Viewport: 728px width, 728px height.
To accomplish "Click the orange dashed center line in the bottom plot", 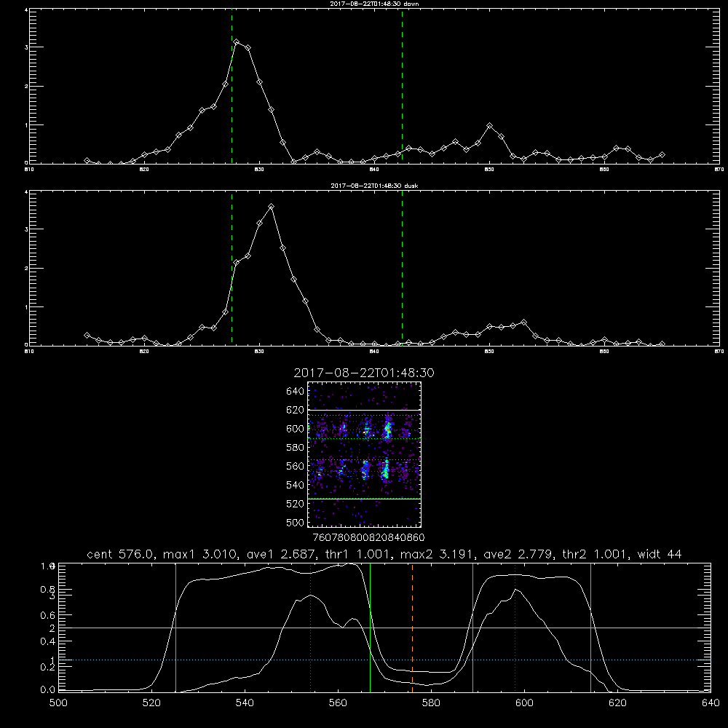I will click(x=412, y=628).
